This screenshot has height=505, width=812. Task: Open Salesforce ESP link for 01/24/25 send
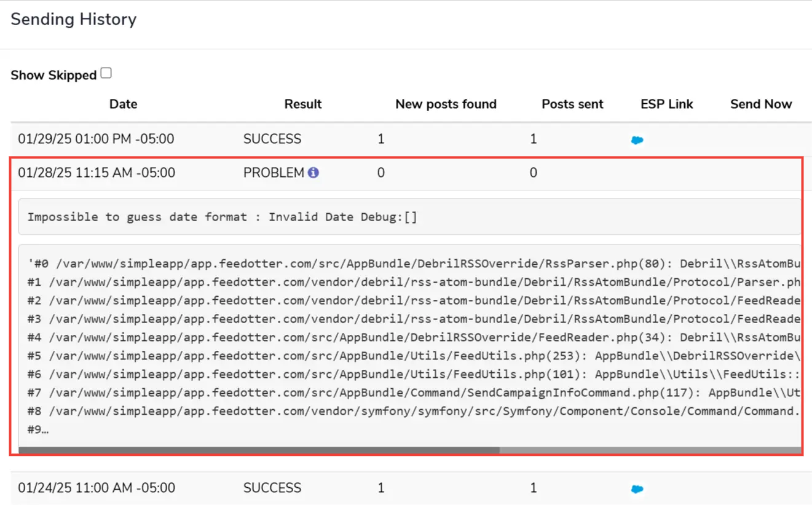coord(637,489)
